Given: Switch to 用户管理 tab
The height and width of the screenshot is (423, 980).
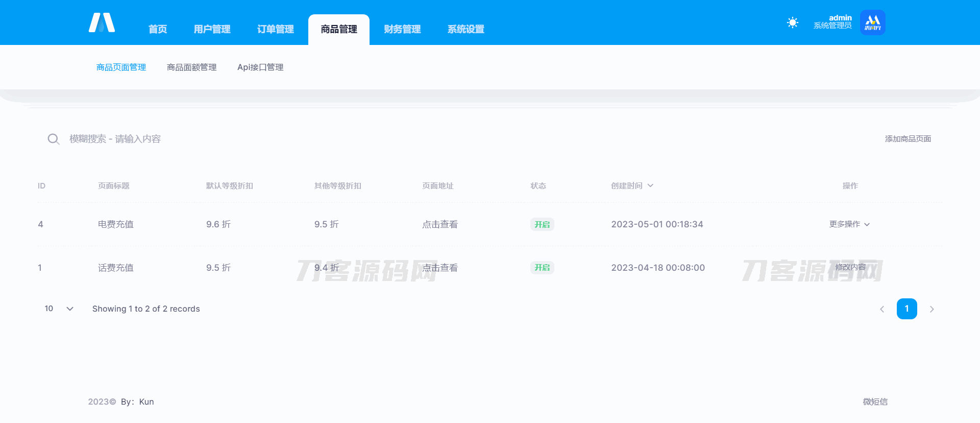Looking at the screenshot, I should pos(212,29).
